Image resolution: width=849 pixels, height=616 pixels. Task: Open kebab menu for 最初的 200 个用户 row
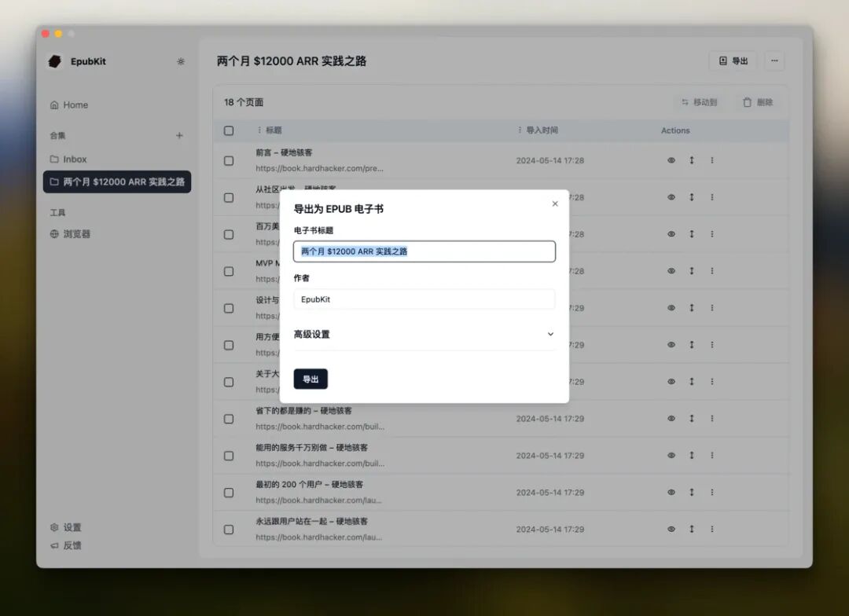coord(712,492)
